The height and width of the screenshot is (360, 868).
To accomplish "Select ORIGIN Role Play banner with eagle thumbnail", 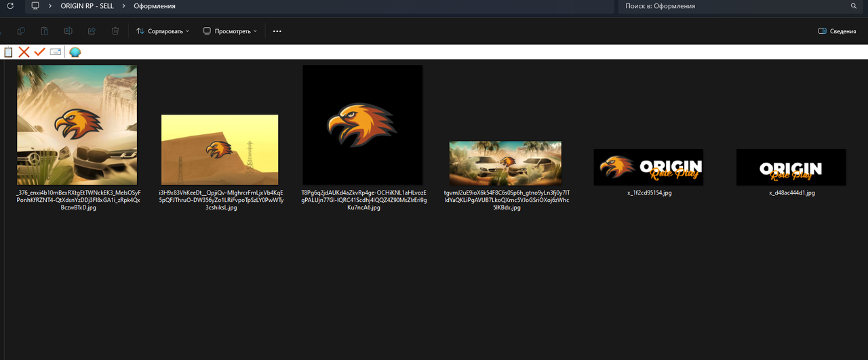I will (648, 167).
